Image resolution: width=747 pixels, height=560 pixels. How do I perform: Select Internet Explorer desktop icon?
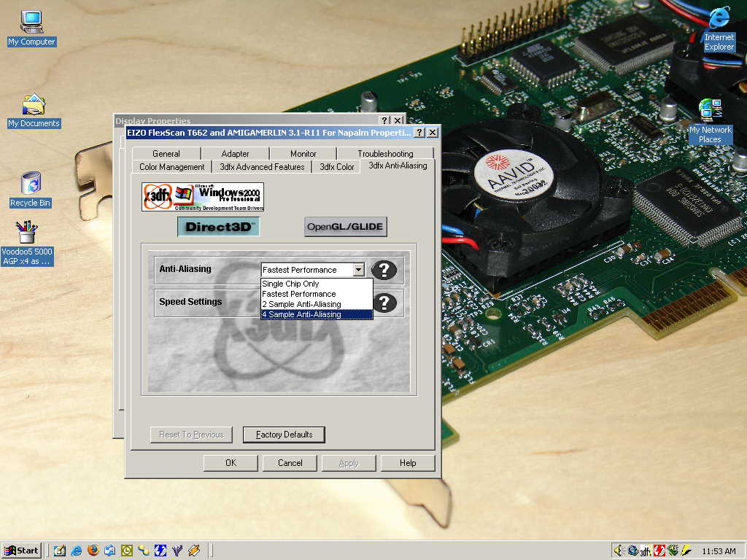tap(719, 29)
